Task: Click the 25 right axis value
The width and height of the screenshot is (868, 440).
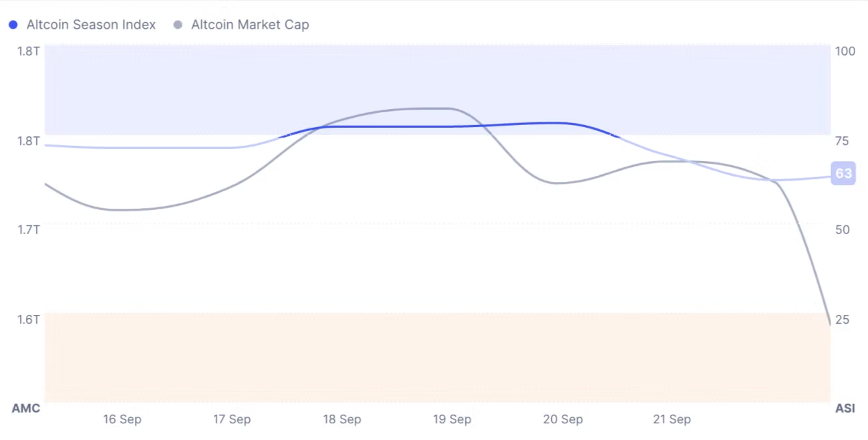Action: point(842,319)
